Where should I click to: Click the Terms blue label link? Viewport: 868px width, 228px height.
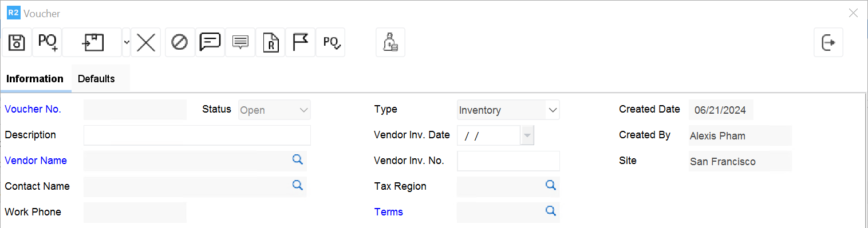point(389,212)
